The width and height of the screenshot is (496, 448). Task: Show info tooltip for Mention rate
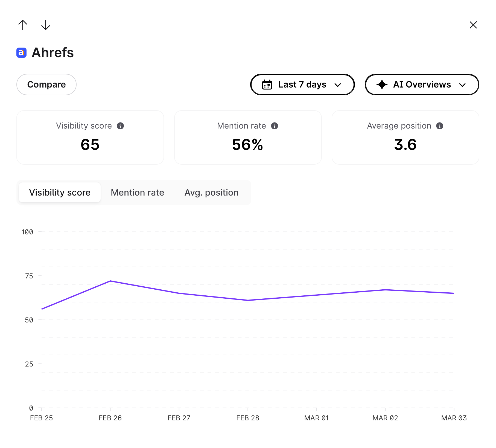pyautogui.click(x=275, y=126)
